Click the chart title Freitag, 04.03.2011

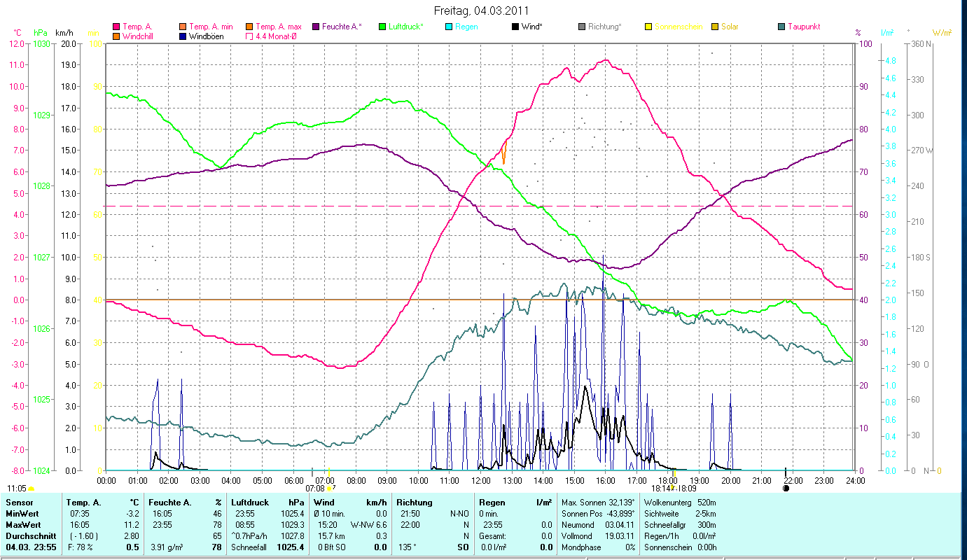pos(480,10)
